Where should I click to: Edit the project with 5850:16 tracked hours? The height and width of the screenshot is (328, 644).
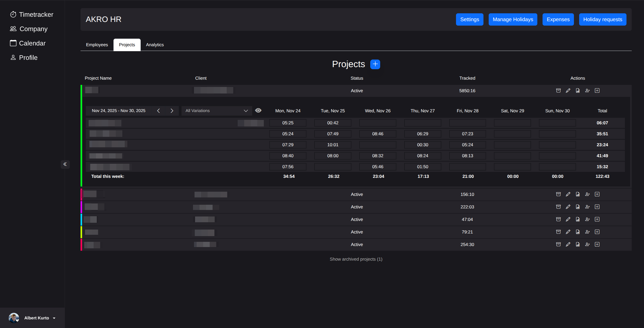coord(568,90)
